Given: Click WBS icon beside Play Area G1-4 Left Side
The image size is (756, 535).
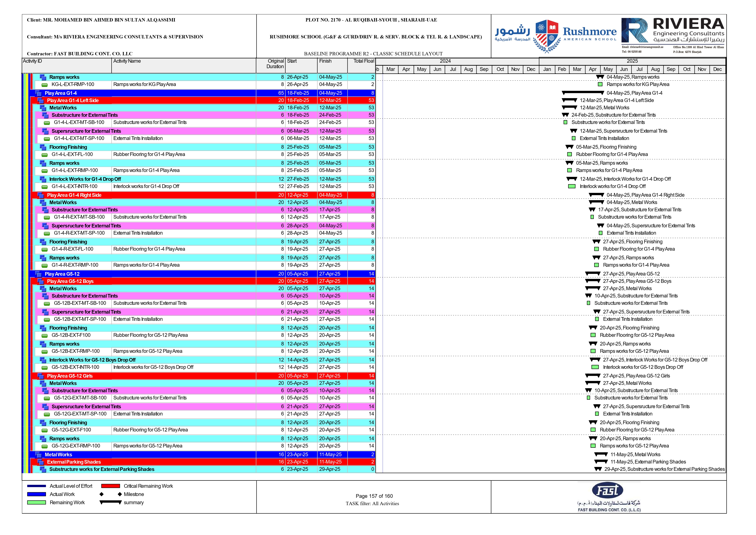Looking at the screenshot, I should (41, 100).
